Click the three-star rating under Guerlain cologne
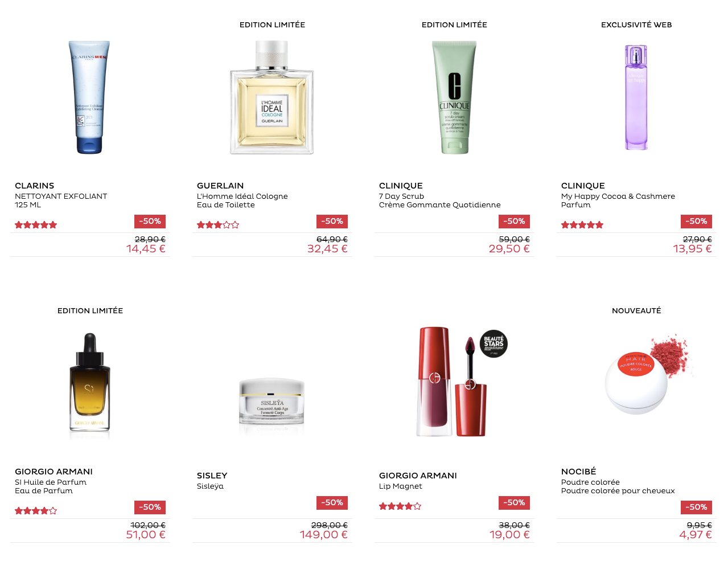Viewport: 728px width, 565px height. [218, 225]
